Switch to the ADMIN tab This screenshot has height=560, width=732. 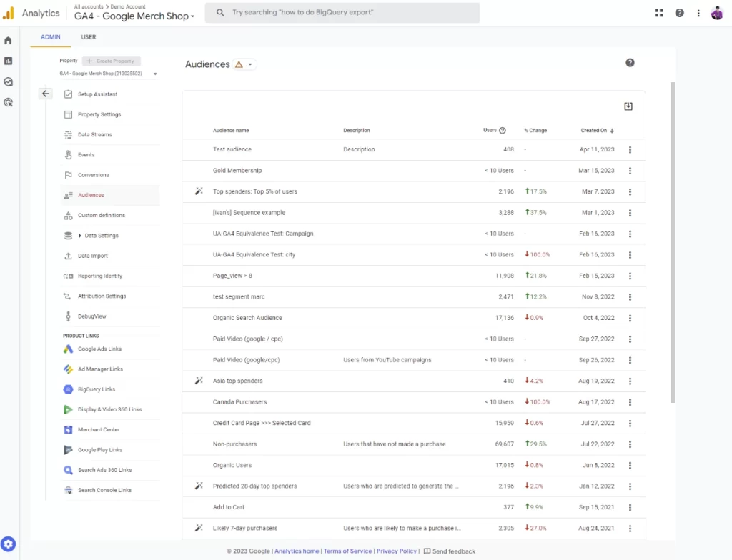click(51, 37)
